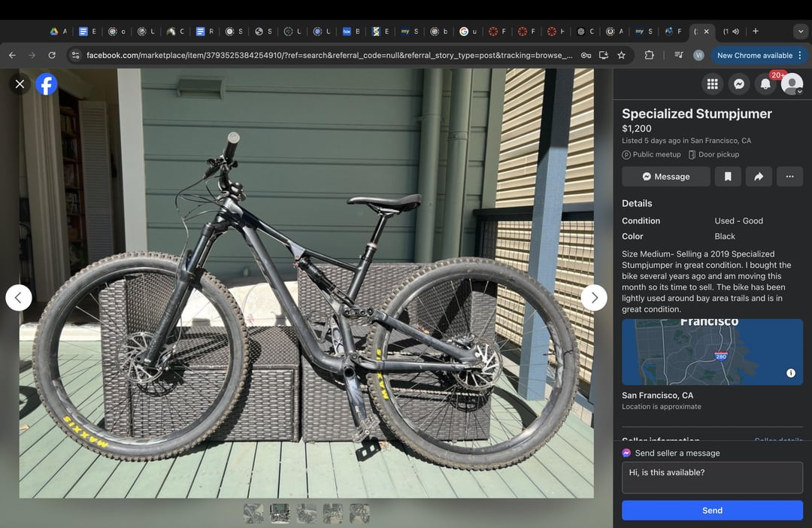Click the 'Used - Good' condition value
The height and width of the screenshot is (528, 812).
coord(738,220)
